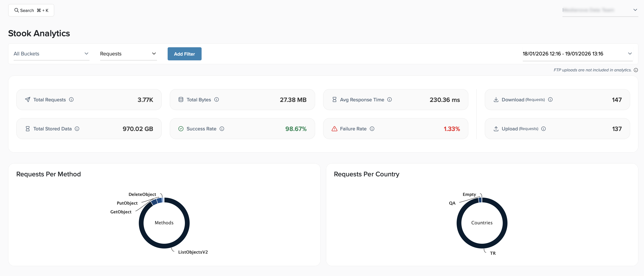The image size is (644, 276).
Task: Click FTP uploads notice info icon
Action: (x=636, y=70)
